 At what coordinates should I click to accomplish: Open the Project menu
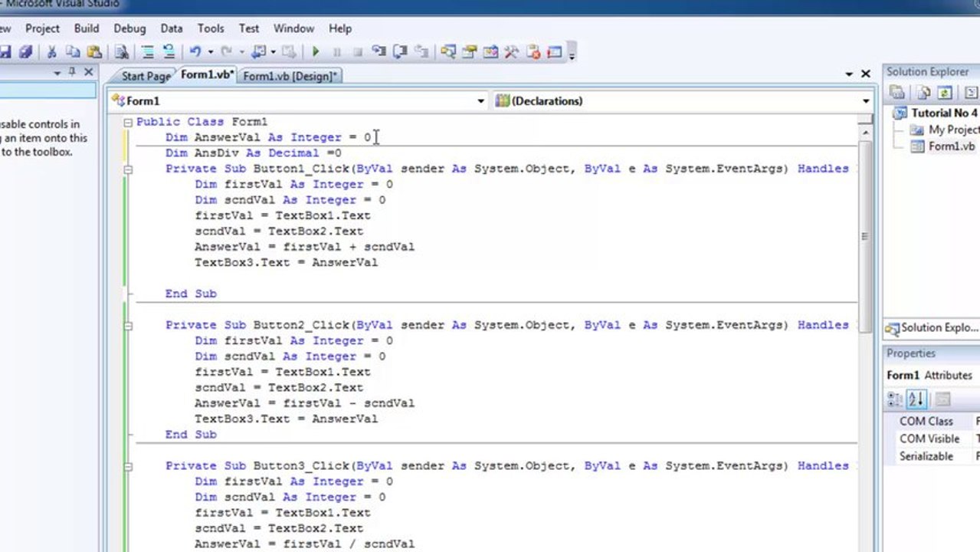42,28
